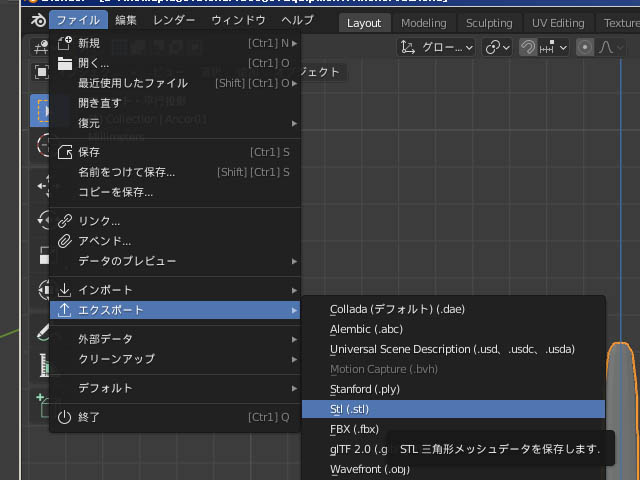This screenshot has width=640, height=480.
Task: Click the 開く folder icon
Action: click(64, 63)
